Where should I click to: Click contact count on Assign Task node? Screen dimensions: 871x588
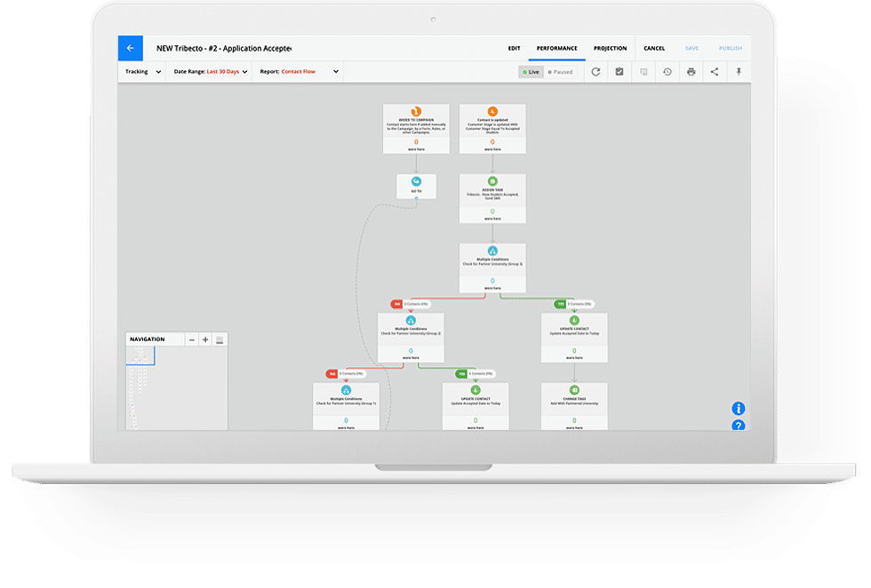pyautogui.click(x=492, y=211)
